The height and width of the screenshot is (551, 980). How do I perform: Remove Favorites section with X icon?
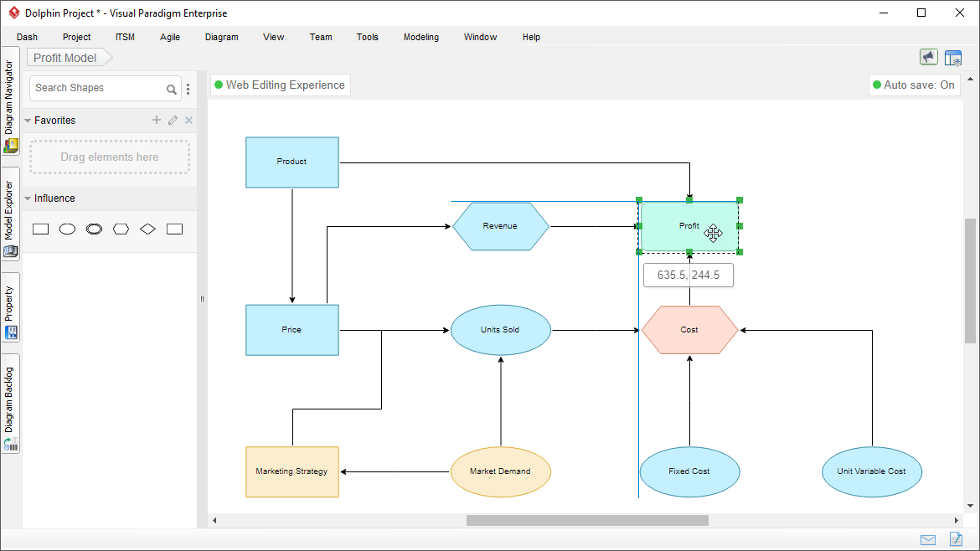tap(188, 120)
